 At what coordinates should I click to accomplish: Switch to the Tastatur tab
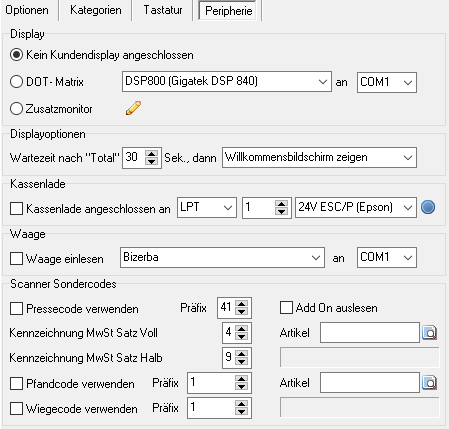coord(163,10)
